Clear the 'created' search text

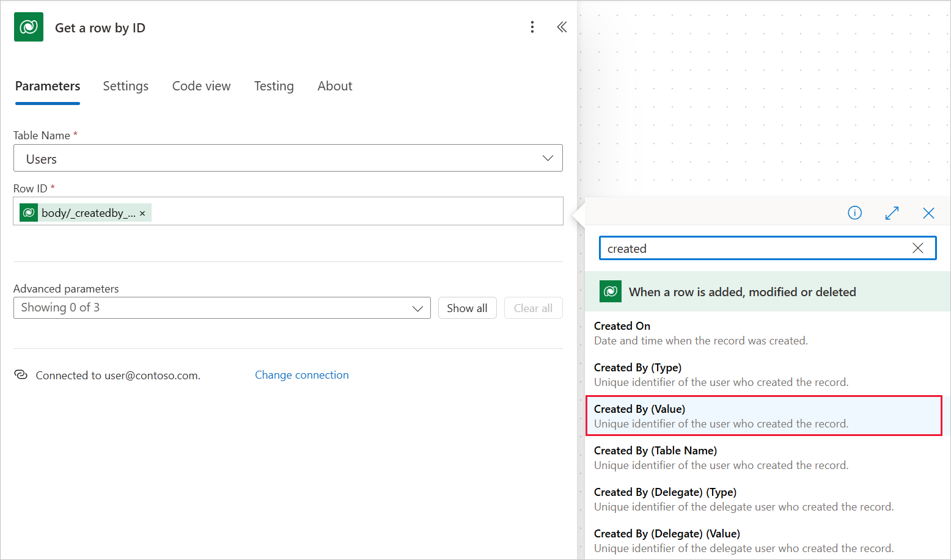click(x=917, y=248)
